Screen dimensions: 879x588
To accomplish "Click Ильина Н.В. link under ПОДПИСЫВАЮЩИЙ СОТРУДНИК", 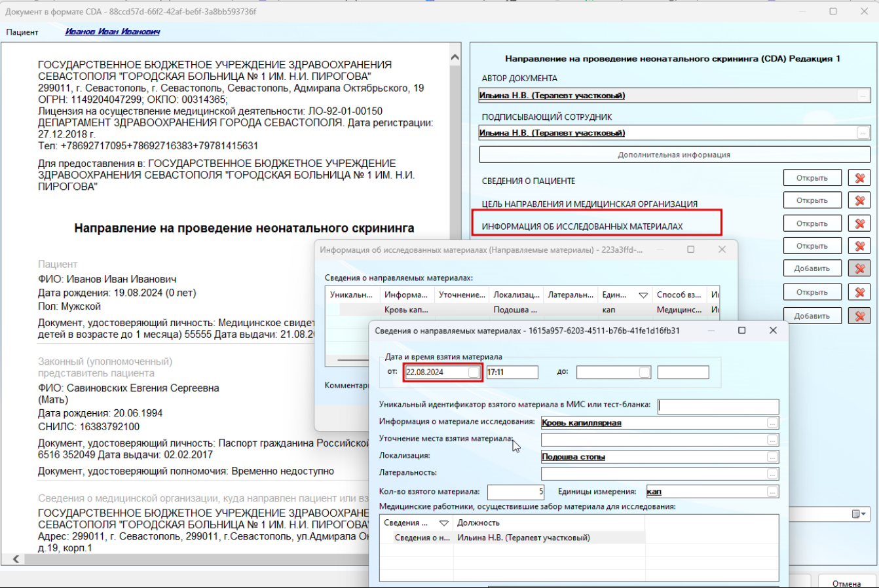I will (x=552, y=133).
